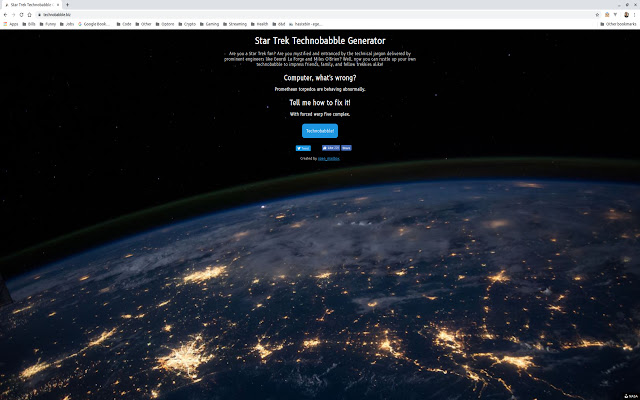Go forward with the browser forward arrow
Screen dimensions: 640x400
13,15
